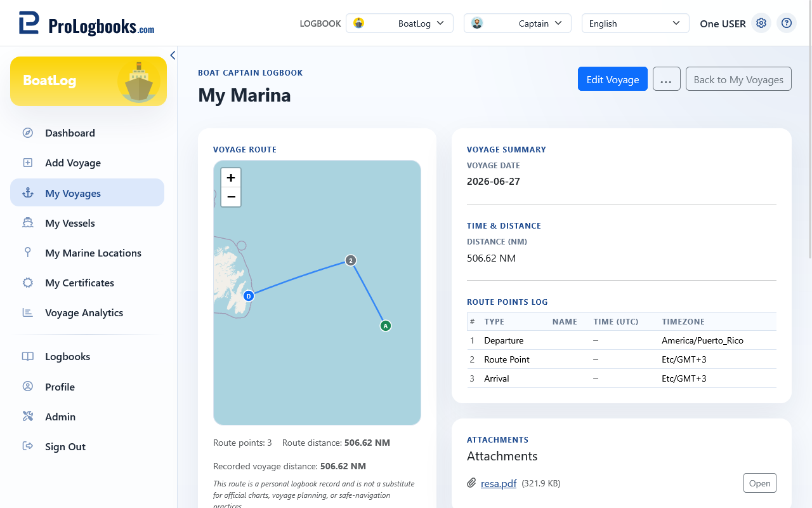Screen dimensions: 812x508
Task: Click Back to My Voyages button
Action: pyautogui.click(x=738, y=79)
